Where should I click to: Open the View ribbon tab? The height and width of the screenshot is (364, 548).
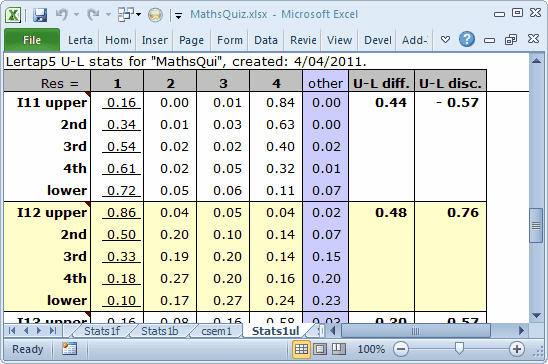339,40
